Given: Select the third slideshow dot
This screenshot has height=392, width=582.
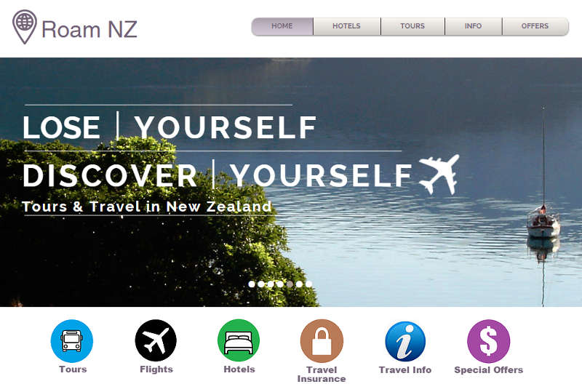Looking at the screenshot, I should tap(271, 284).
